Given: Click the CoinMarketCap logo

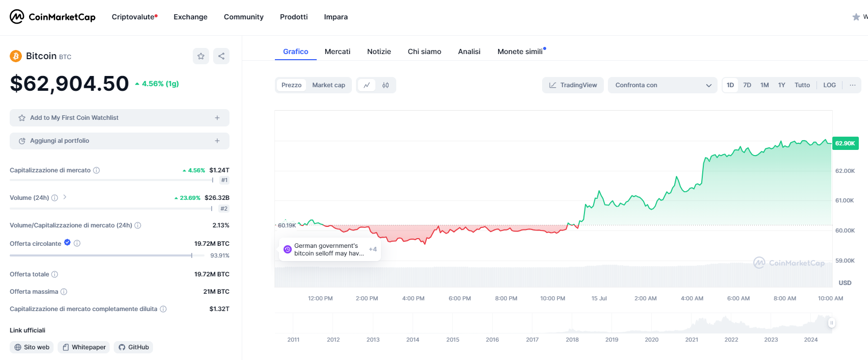Looking at the screenshot, I should pos(53,17).
